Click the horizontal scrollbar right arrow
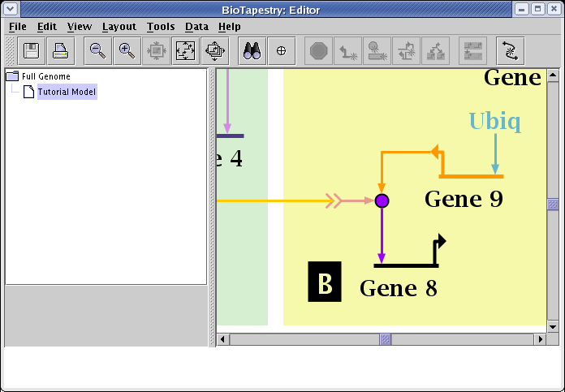 click(540, 339)
